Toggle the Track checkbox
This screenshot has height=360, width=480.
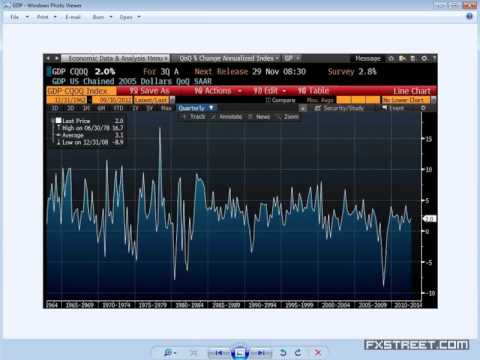click(x=184, y=117)
